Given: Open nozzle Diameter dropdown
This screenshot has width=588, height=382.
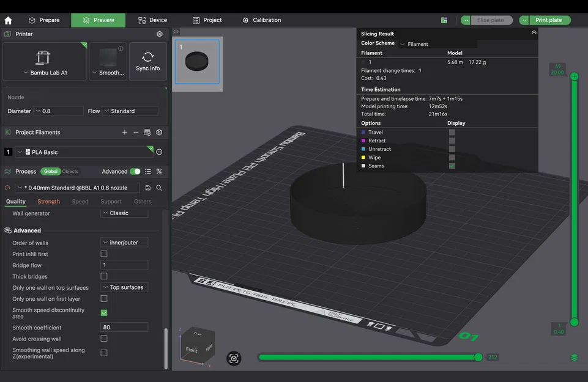Looking at the screenshot, I should [x=58, y=111].
